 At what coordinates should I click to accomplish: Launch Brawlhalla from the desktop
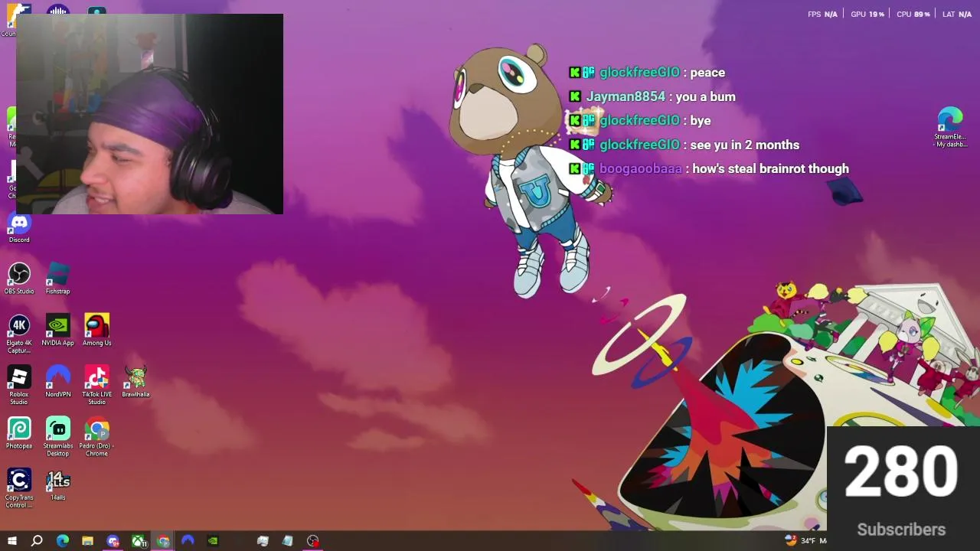point(136,382)
